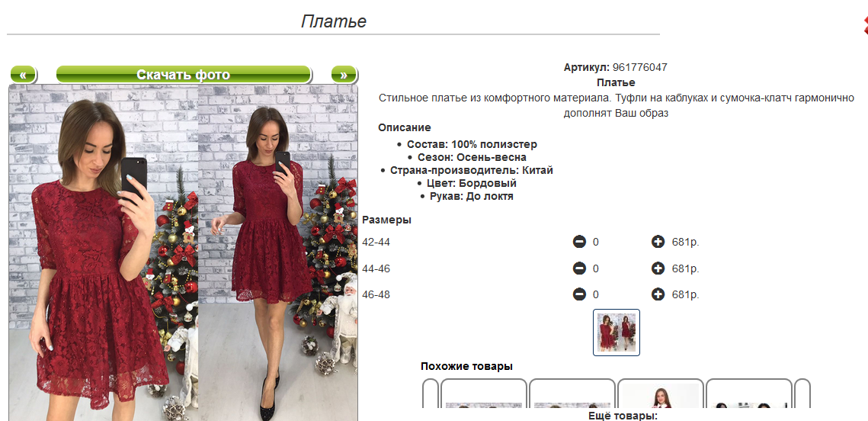Open the second similar product card
The image size is (868, 421).
tap(572, 394)
